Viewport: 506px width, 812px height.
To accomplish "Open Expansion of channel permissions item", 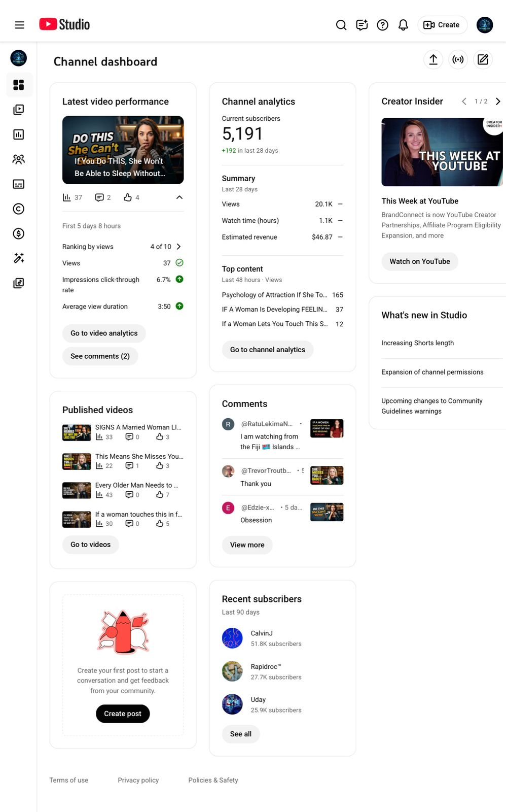I will [432, 372].
